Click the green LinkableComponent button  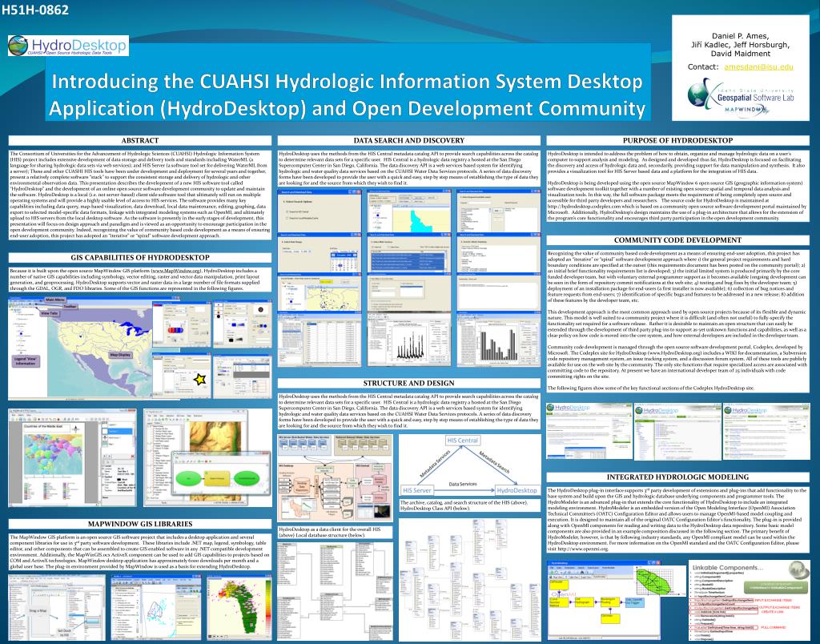click(x=776, y=586)
